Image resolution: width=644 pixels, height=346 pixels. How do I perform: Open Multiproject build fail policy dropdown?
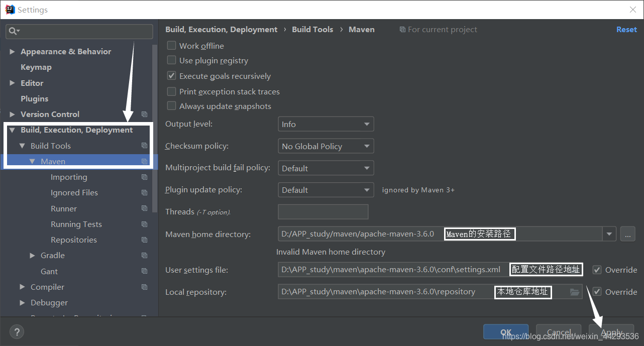[326, 168]
